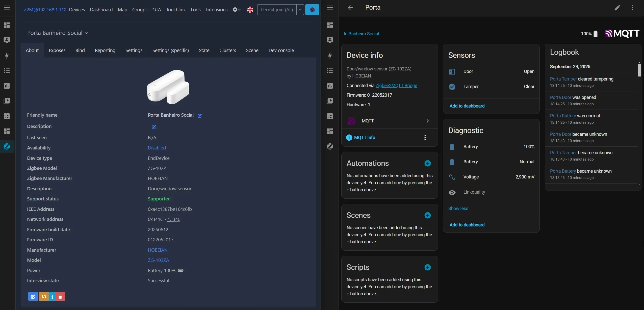Toggle the theme button next to Permit join

point(312,10)
